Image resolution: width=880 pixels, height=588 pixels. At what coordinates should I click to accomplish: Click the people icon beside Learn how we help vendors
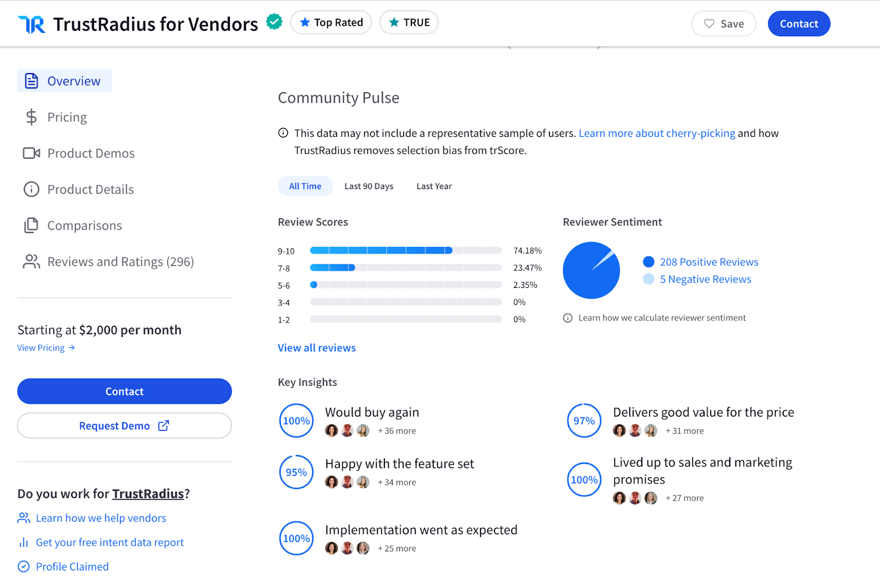click(x=24, y=518)
